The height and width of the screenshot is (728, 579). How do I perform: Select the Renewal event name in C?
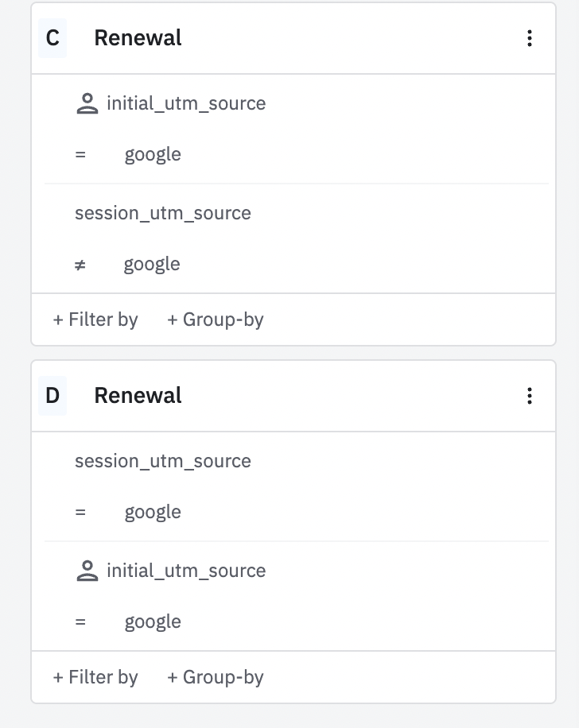(x=138, y=38)
